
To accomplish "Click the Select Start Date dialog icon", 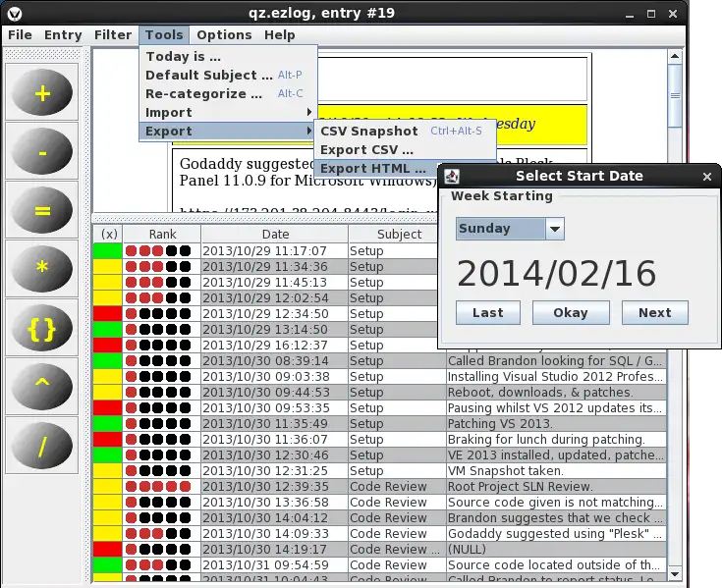I will coord(452,176).
